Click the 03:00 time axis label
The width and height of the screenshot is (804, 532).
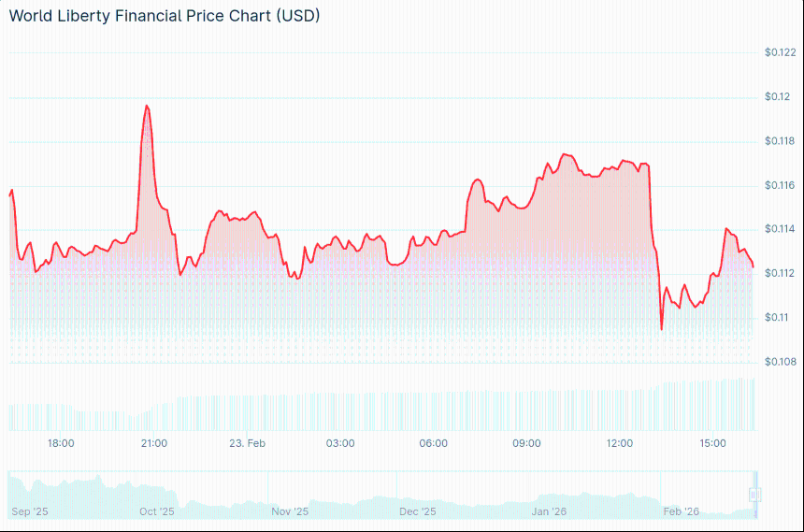tap(340, 443)
